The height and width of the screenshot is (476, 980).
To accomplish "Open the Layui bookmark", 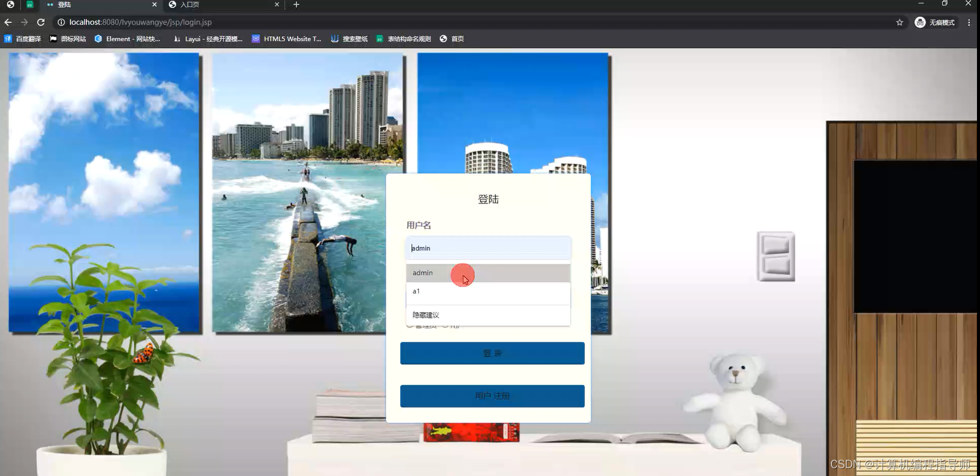I will tap(208, 39).
